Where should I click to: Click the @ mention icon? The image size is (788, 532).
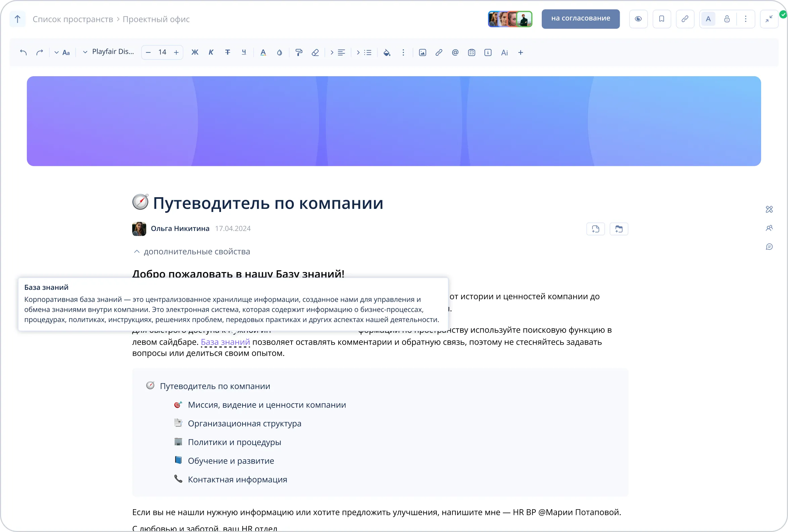coord(455,52)
